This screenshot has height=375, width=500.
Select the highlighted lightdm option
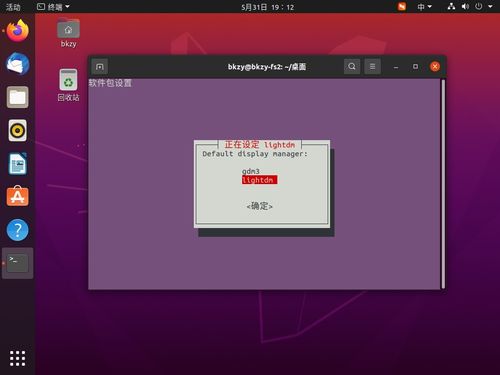[x=259, y=180]
